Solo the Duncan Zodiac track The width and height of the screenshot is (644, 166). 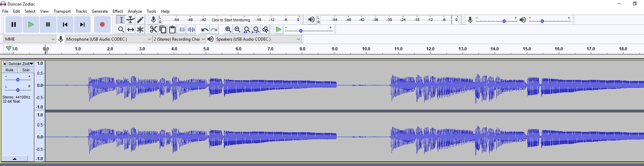[26, 70]
